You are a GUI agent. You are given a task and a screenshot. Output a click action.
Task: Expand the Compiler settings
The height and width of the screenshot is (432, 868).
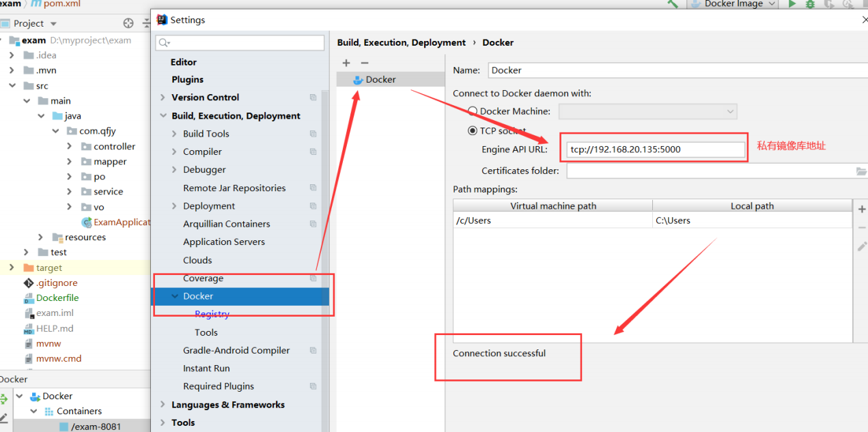(x=174, y=152)
